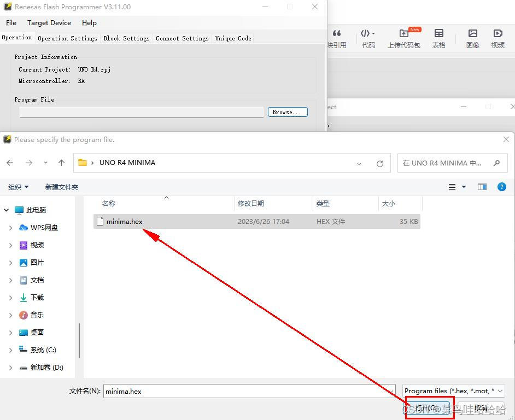Select 图片 folder in navigation pane
Screen dimensions: 515x420
click(x=37, y=263)
